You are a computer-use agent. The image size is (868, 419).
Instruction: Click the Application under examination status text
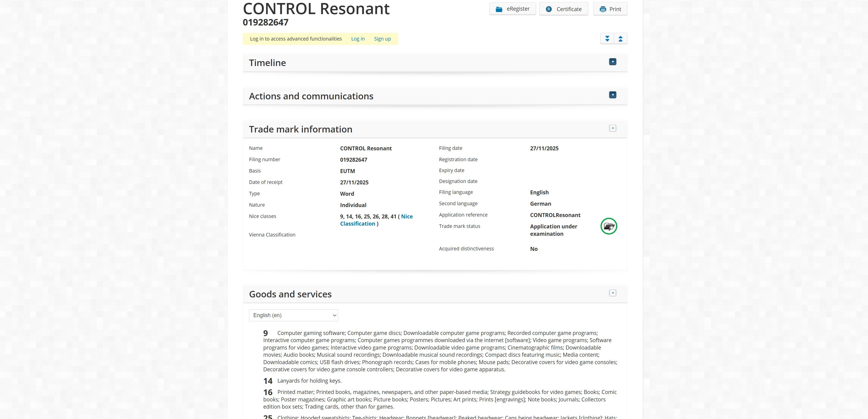(x=553, y=230)
